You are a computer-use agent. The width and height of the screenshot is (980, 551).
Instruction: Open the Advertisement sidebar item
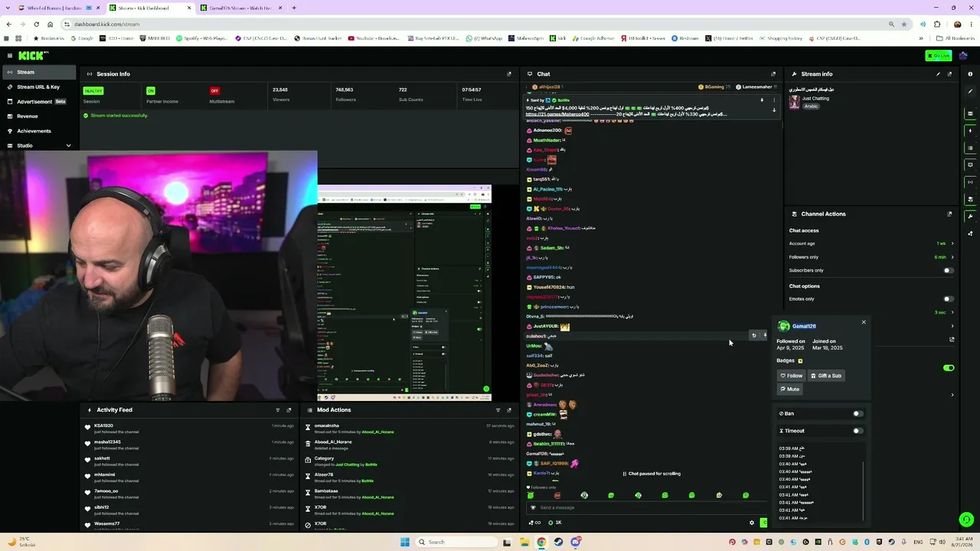point(38,101)
